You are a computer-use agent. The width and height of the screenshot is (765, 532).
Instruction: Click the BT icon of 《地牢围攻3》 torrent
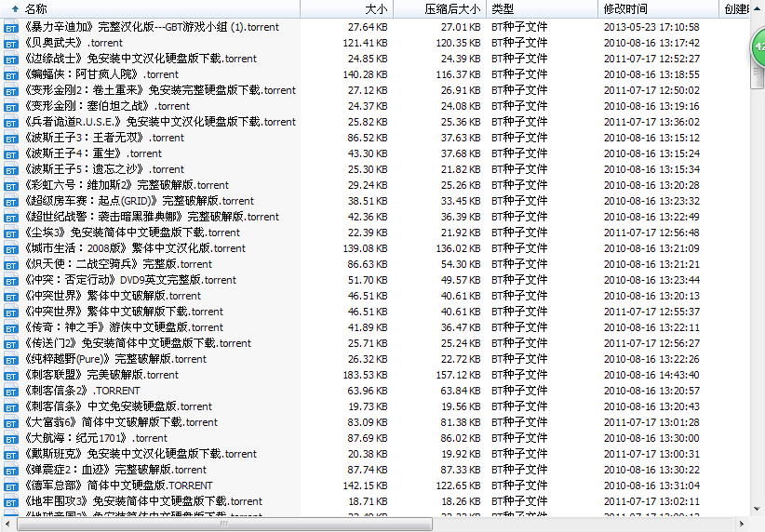tap(11, 501)
